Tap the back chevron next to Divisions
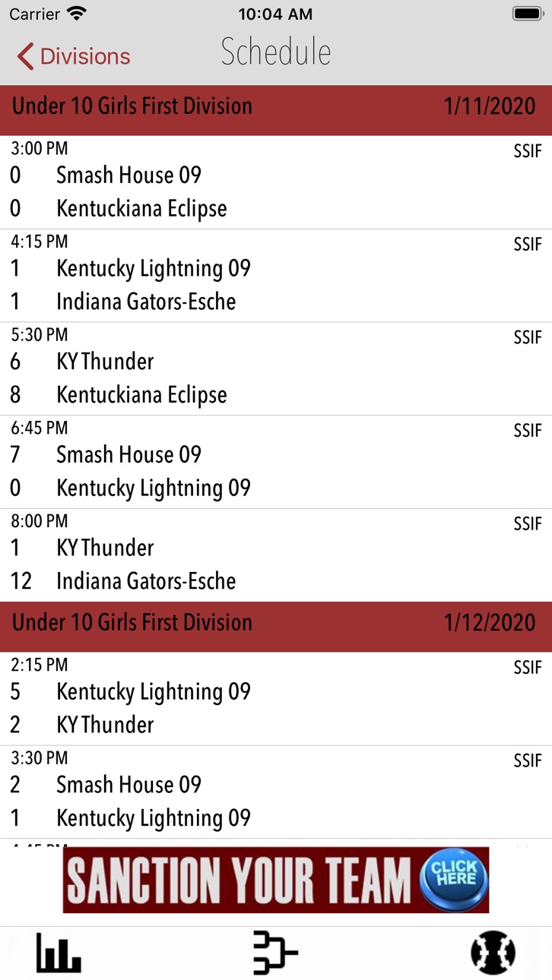 click(x=25, y=56)
